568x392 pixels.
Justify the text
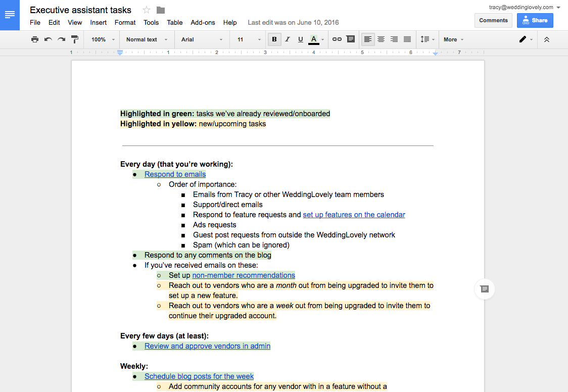tap(407, 39)
